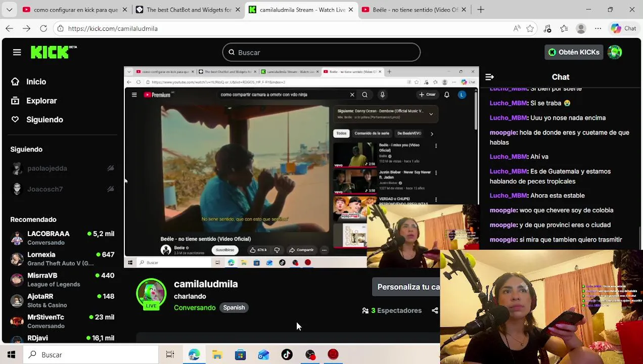Open Copilot Chat in Edge
Viewport: 643px width, 364px height.
(623, 28)
